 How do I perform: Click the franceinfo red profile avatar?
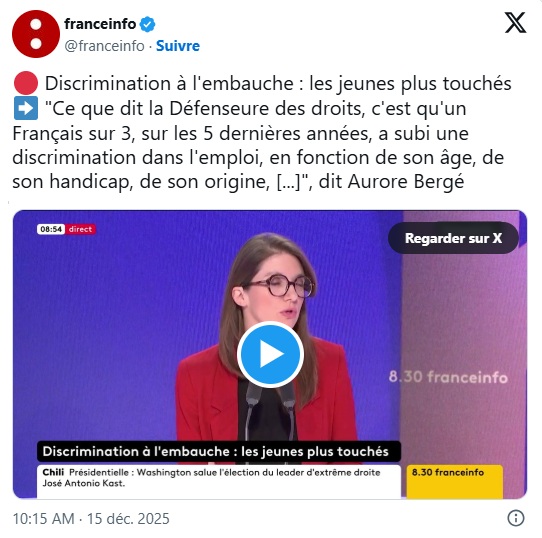point(36,34)
